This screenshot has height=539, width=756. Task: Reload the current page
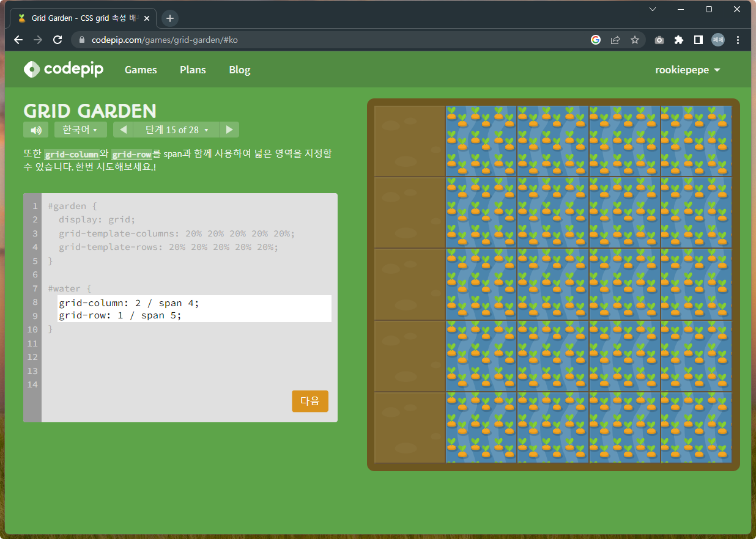[x=57, y=40]
